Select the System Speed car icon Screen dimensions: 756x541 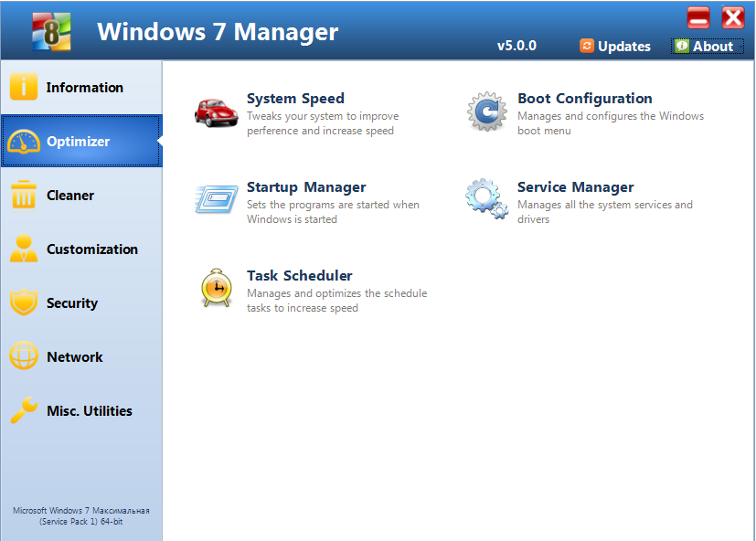click(216, 111)
